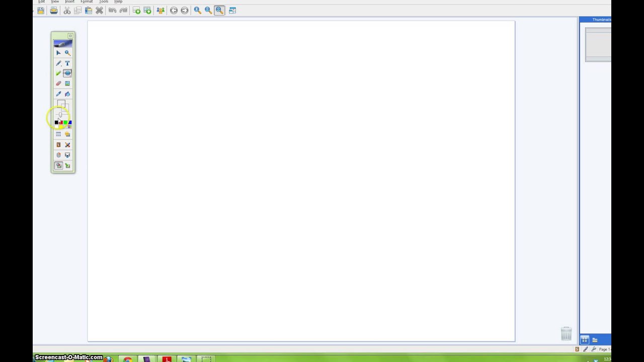Viewport: 644px width, 362px height.
Task: Open the red PDF app in the taskbar
Action: pyautogui.click(x=167, y=359)
